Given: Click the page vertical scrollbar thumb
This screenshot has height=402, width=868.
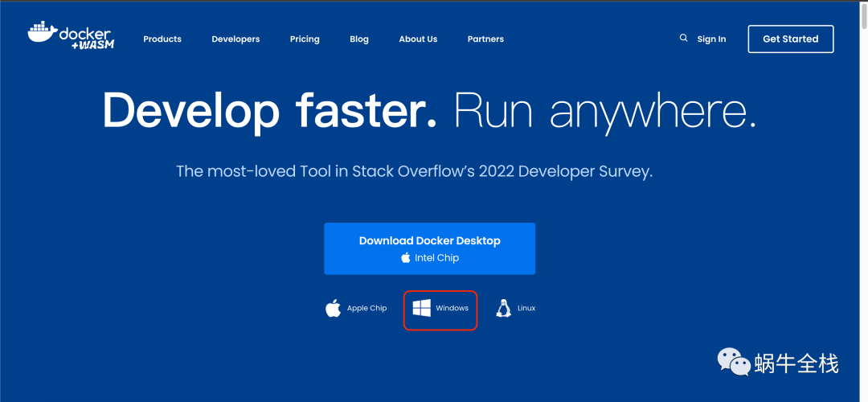Looking at the screenshot, I should point(864,15).
